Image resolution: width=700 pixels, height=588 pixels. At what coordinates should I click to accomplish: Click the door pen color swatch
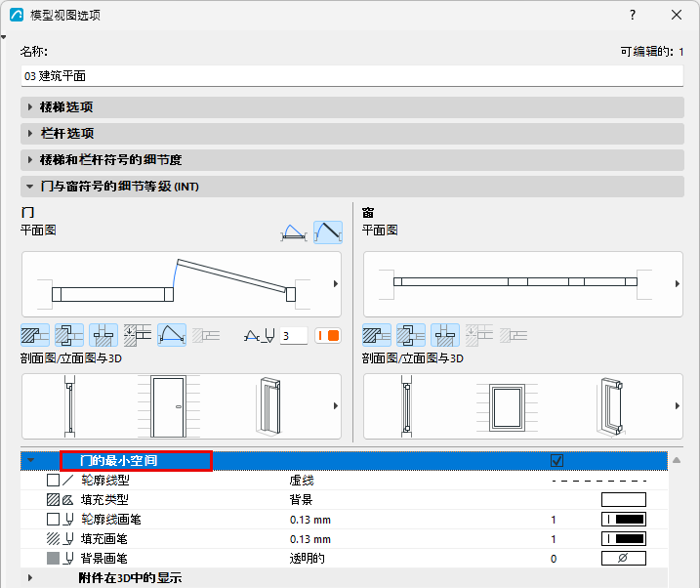[x=328, y=336]
